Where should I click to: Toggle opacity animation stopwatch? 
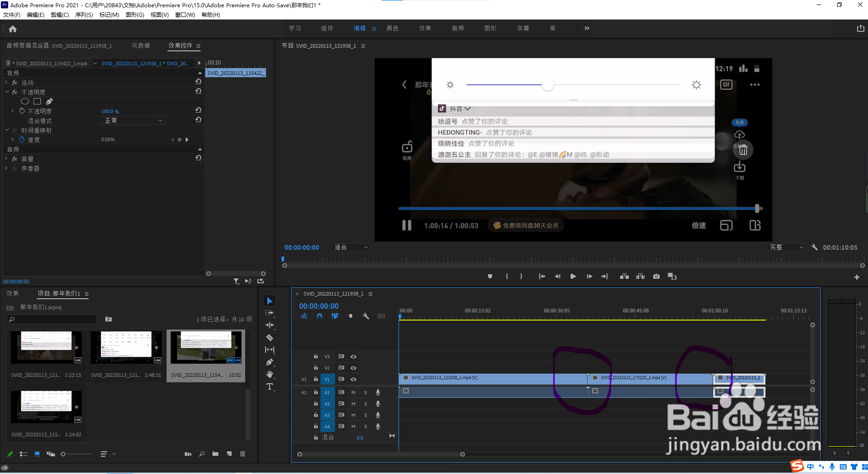(x=22, y=111)
